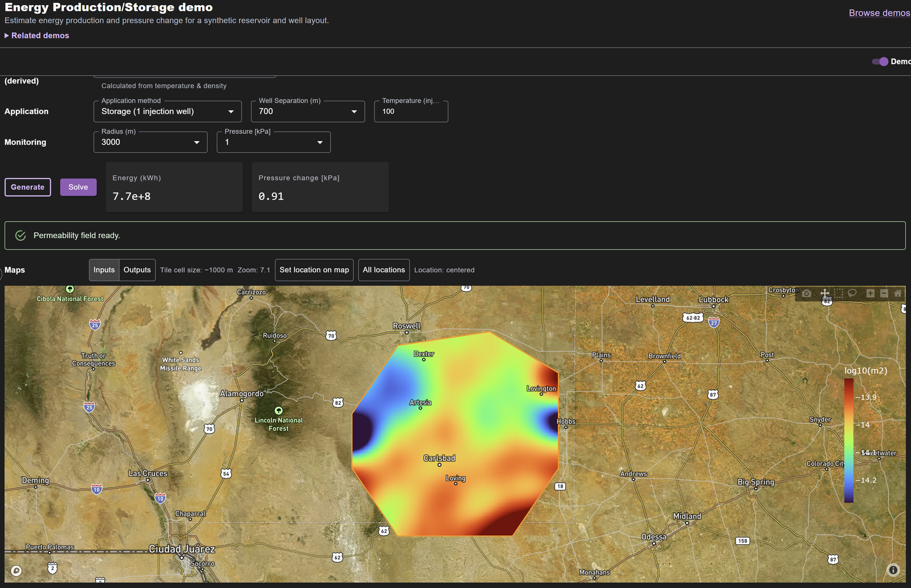
Task: Switch to the Inputs map tab
Action: 104,270
